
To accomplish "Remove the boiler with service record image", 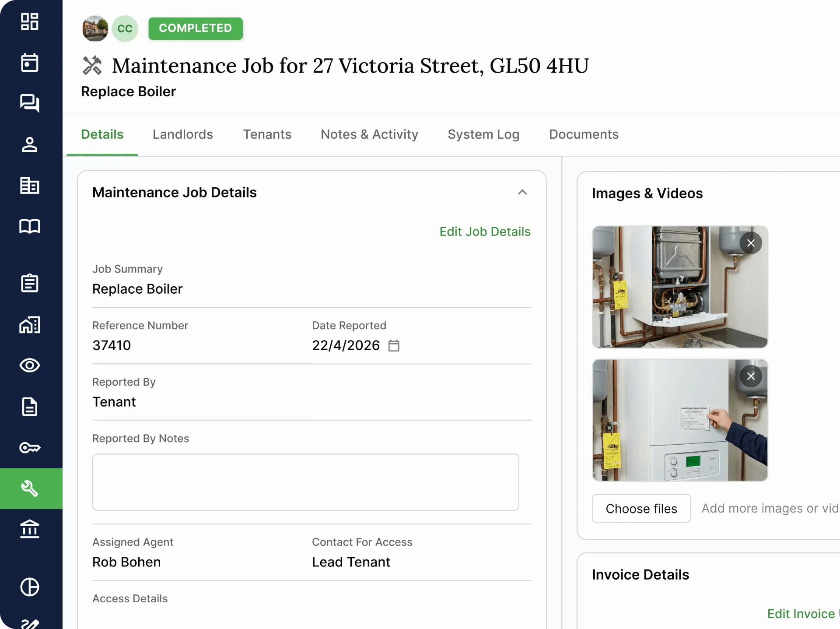I will click(751, 376).
